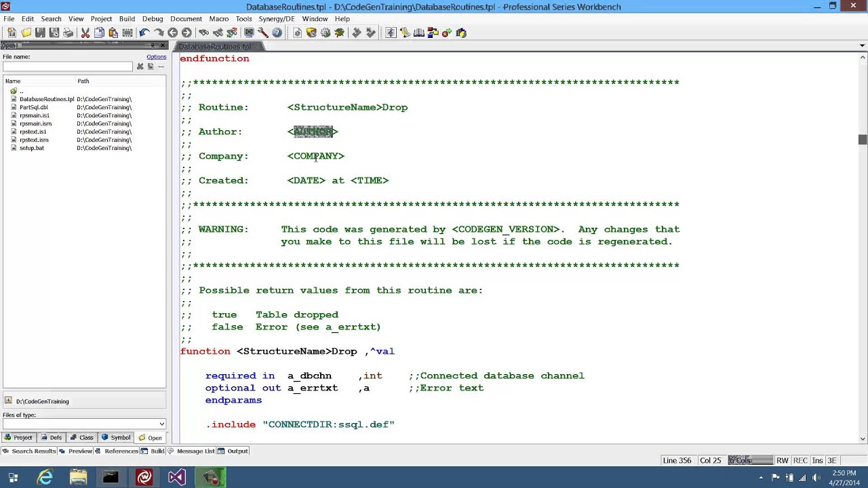Switch to the References tab
868x488 pixels.
(118, 451)
